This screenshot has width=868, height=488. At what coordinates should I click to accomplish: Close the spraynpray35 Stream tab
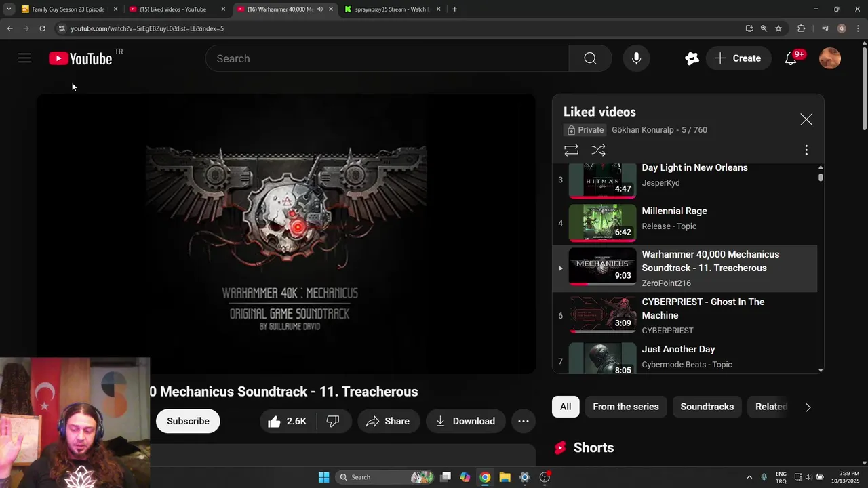click(x=438, y=9)
